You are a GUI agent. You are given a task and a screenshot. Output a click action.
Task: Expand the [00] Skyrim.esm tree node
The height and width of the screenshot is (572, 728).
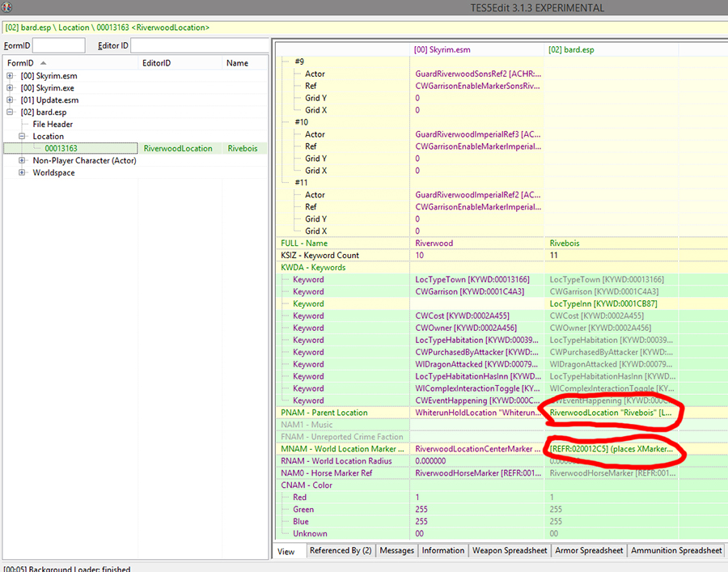[9, 76]
